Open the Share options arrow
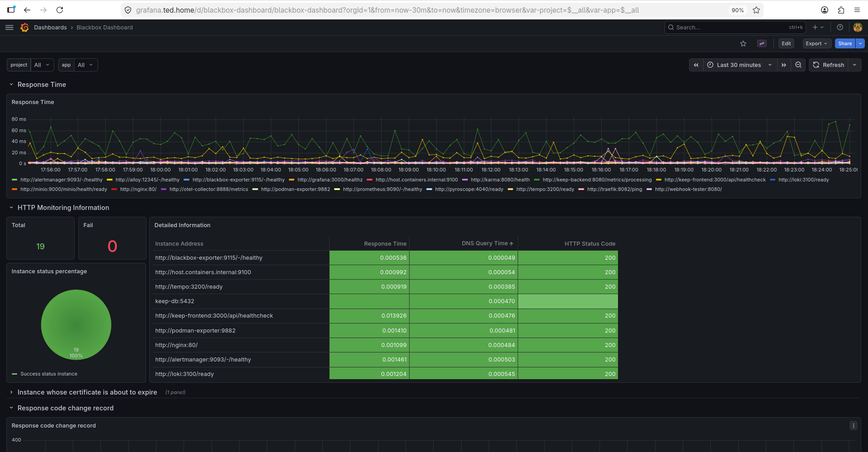 click(860, 43)
